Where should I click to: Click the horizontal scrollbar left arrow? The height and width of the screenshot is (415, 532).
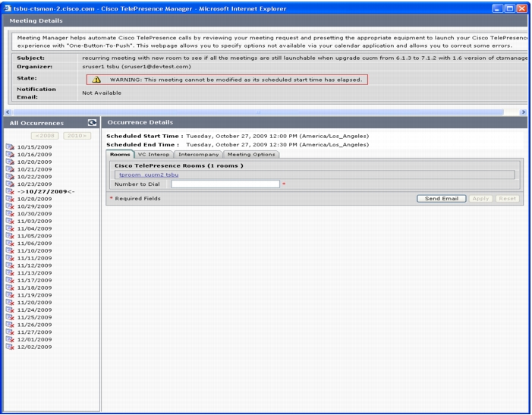pyautogui.click(x=8, y=112)
